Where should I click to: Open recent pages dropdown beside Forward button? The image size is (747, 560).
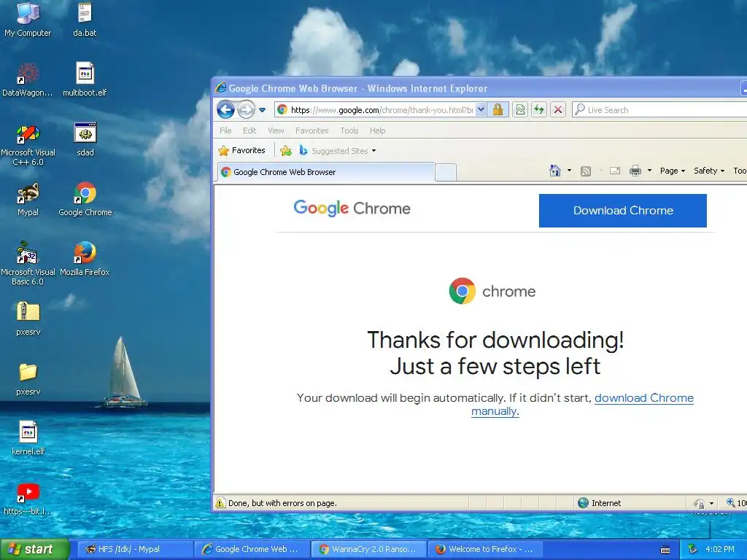[x=262, y=110]
